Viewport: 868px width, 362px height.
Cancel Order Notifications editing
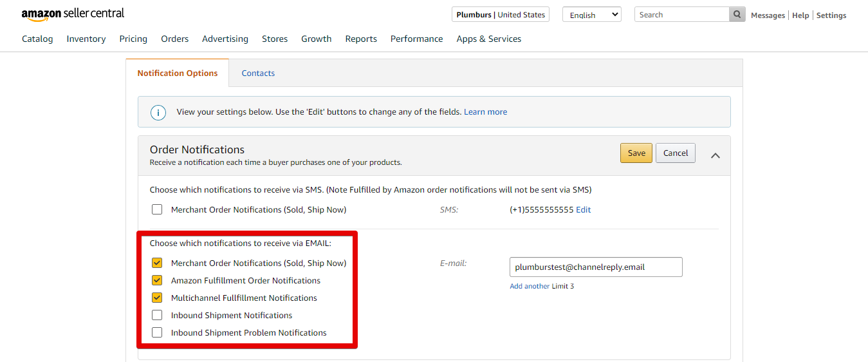tap(676, 153)
